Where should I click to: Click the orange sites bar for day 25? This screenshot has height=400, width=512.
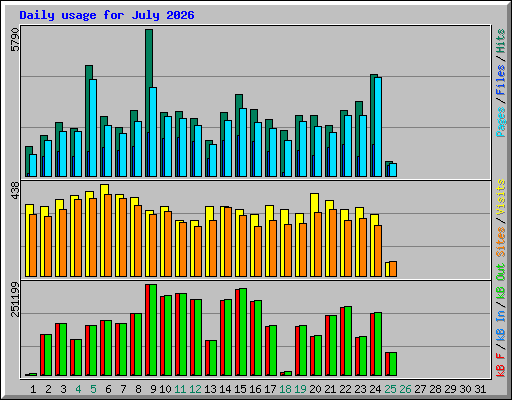coord(393,269)
